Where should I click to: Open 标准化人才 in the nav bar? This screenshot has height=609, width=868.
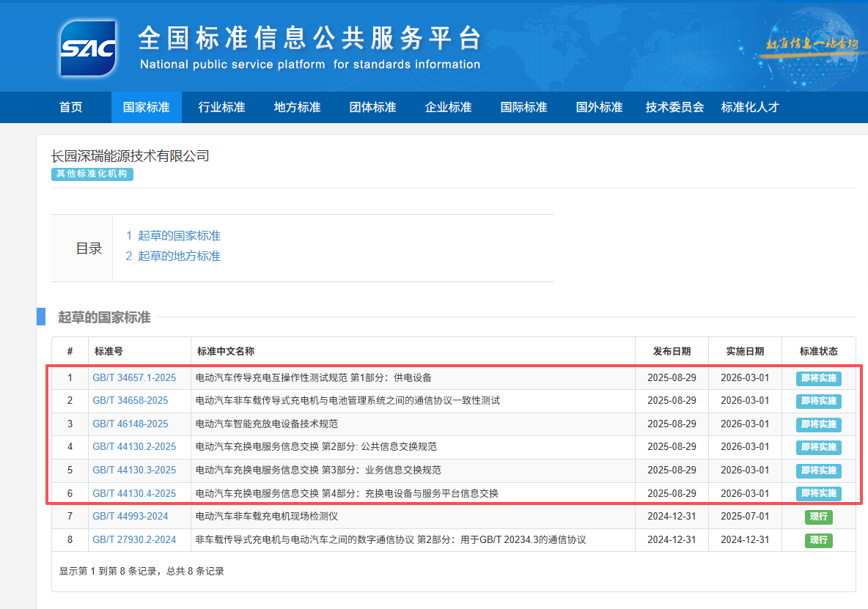coord(749,107)
